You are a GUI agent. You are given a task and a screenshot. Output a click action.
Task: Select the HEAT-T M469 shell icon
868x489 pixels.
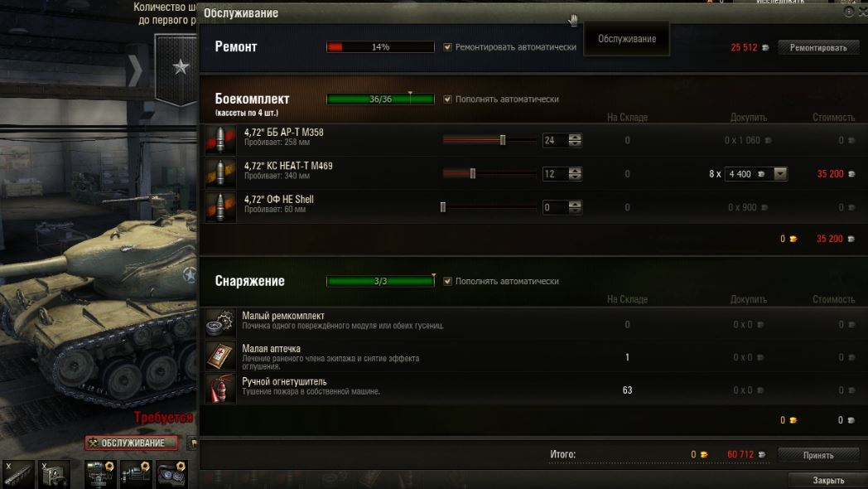tap(220, 173)
